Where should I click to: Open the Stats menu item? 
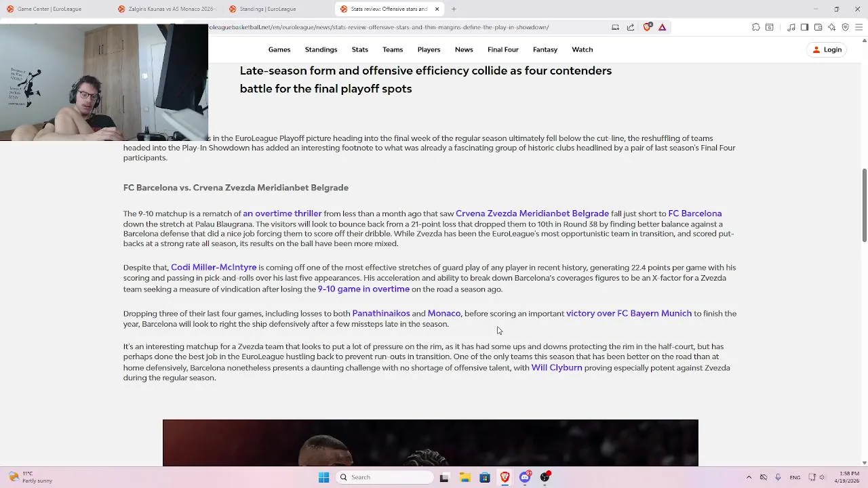359,49
